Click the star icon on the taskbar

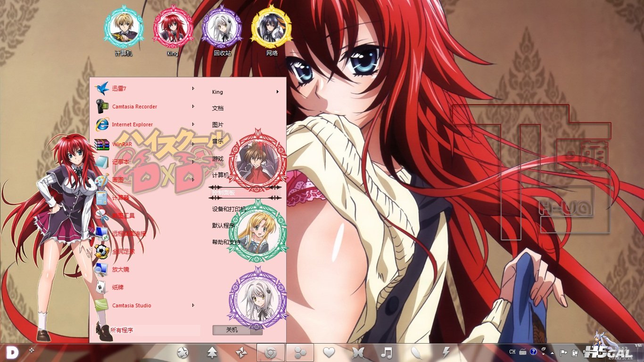[x=182, y=352]
